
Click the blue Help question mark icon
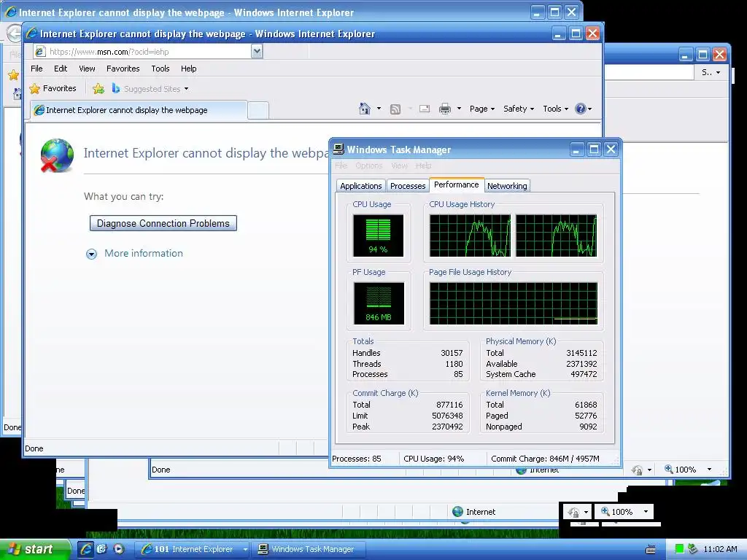pos(580,109)
